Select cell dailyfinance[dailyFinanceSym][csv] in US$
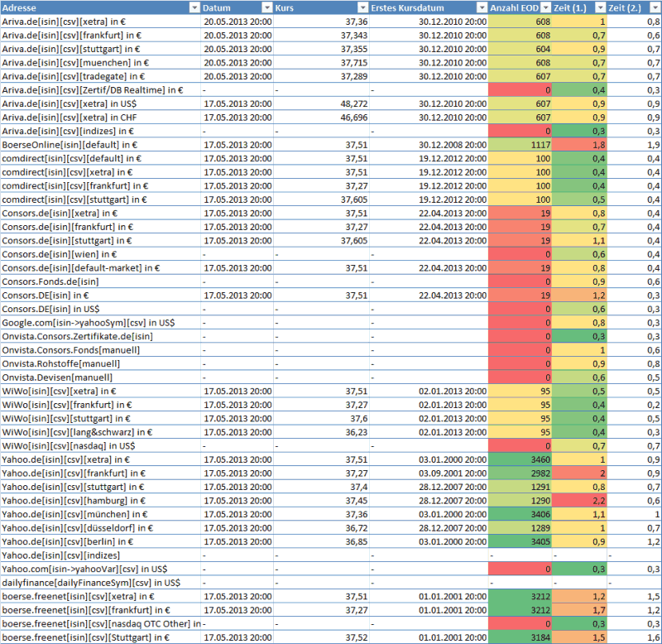Screen dimensions: 662x644 click(x=100, y=583)
